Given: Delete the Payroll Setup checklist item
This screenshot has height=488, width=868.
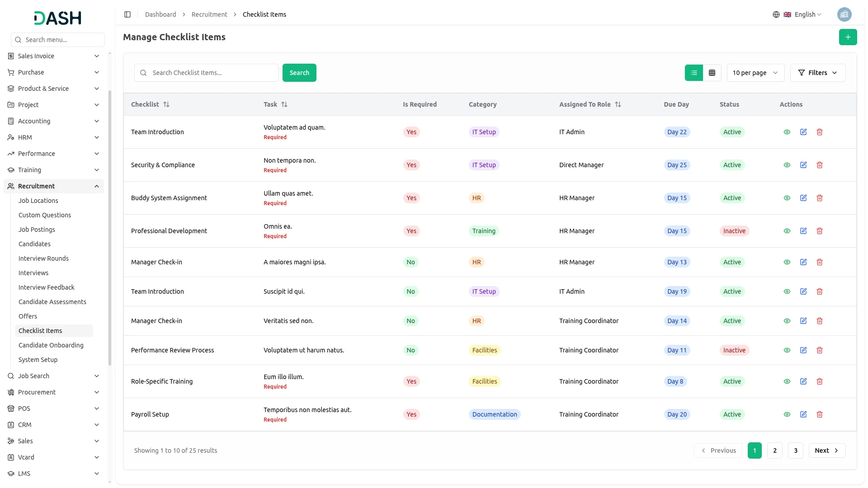Looking at the screenshot, I should 820,414.
